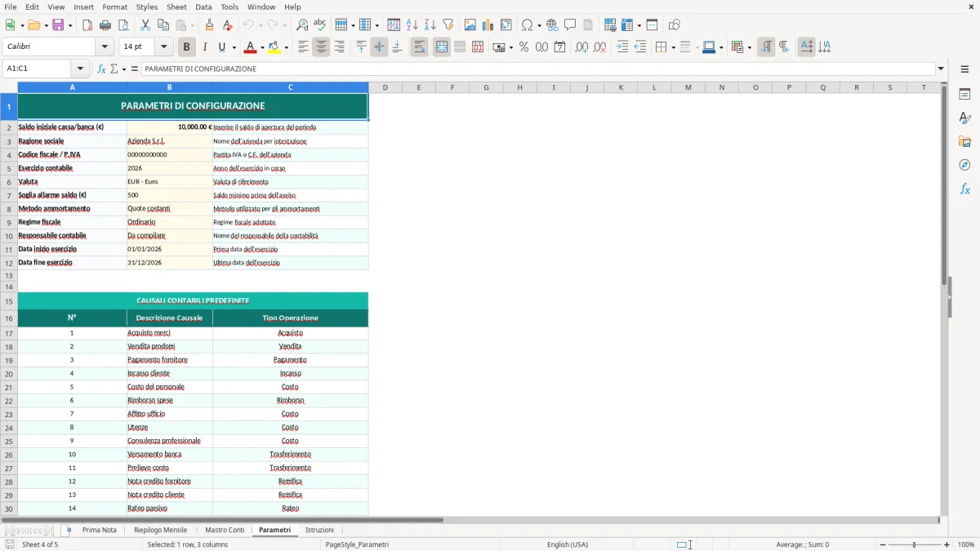Toggle Align Left
This screenshot has width=980, height=551.
click(x=303, y=47)
